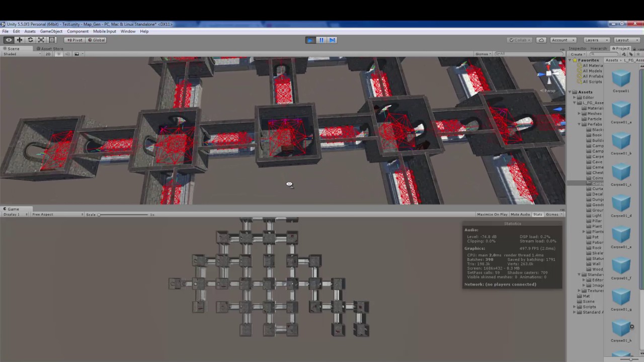Open the Layers dropdown
The height and width of the screenshot is (362, 644).
pyautogui.click(x=596, y=40)
